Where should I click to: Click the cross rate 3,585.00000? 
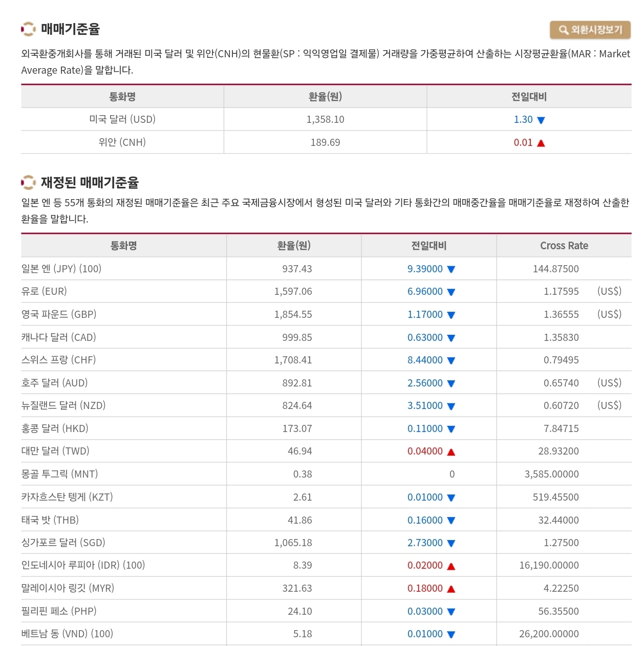[551, 474]
